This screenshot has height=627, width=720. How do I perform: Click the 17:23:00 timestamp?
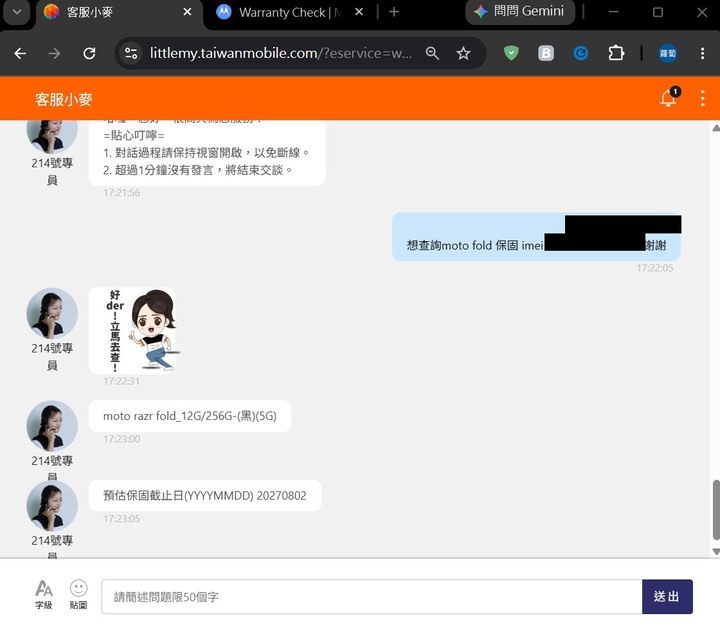(122, 439)
